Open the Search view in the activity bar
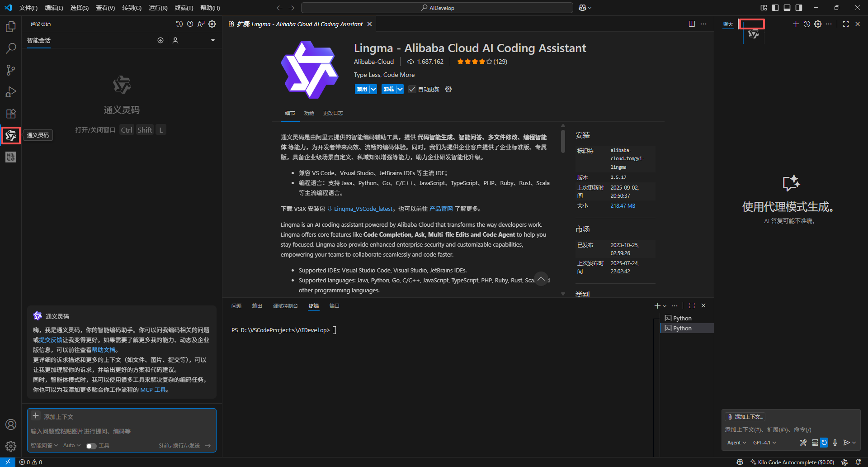Screen dimensions: 868x467 (x=11, y=48)
